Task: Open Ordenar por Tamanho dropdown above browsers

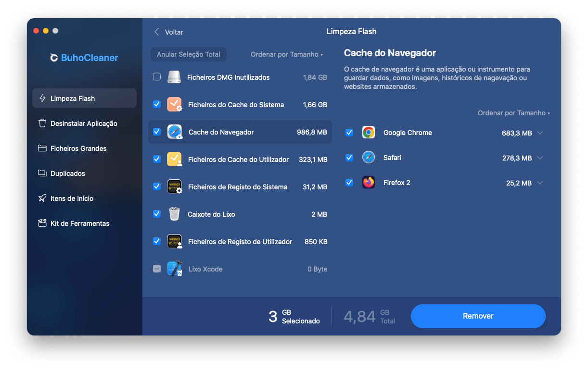Action: (514, 113)
